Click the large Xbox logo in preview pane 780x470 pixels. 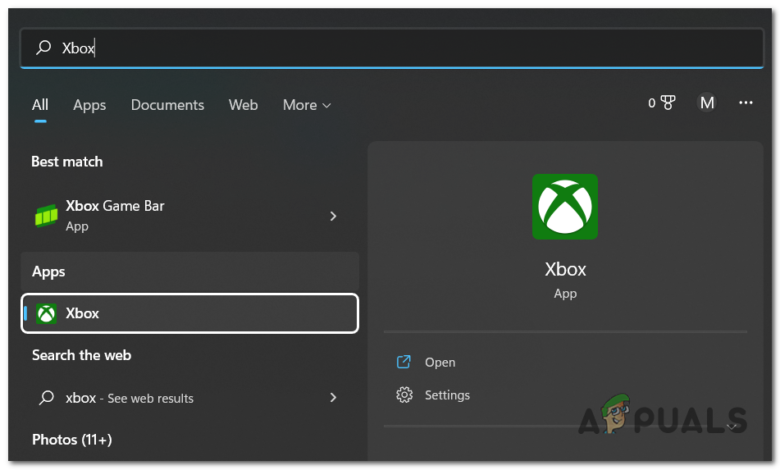point(565,206)
